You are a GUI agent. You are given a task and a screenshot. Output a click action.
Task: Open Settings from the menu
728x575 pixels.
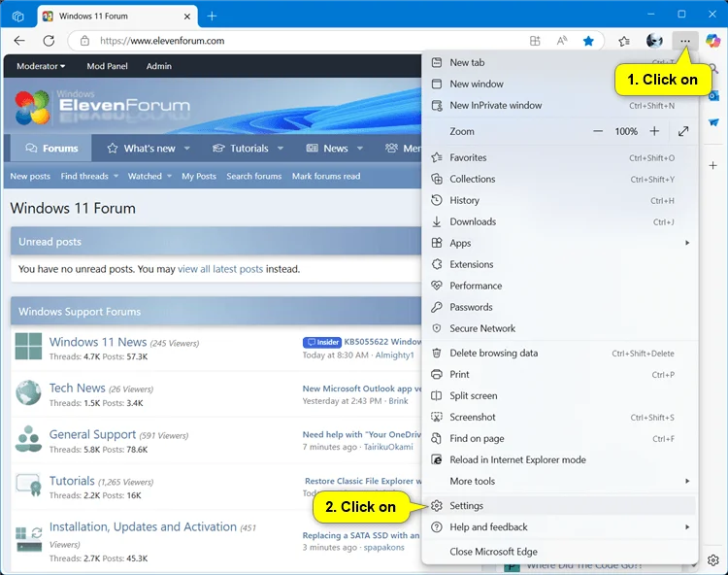point(560,506)
